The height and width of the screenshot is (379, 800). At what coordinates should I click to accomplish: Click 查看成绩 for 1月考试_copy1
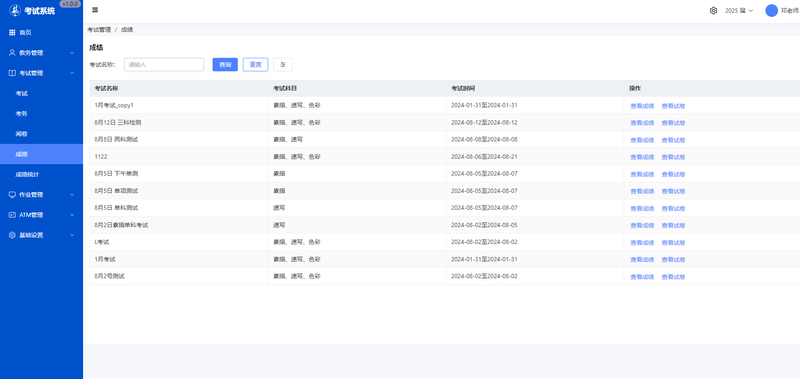[642, 106]
